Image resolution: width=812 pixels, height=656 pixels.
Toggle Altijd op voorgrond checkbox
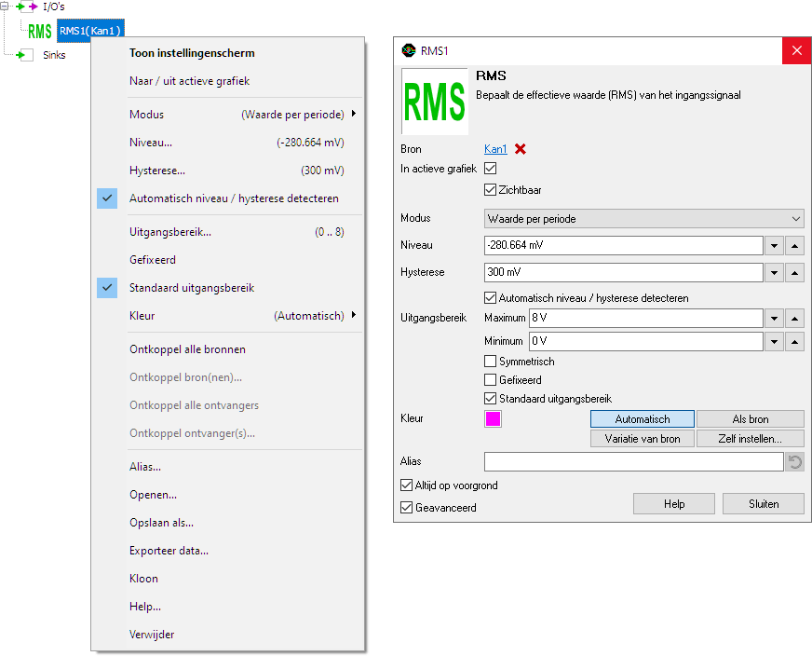[407, 485]
